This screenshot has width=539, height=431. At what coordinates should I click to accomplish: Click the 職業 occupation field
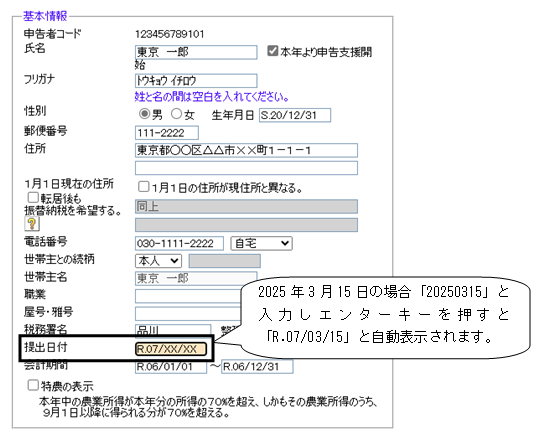pyautogui.click(x=188, y=296)
